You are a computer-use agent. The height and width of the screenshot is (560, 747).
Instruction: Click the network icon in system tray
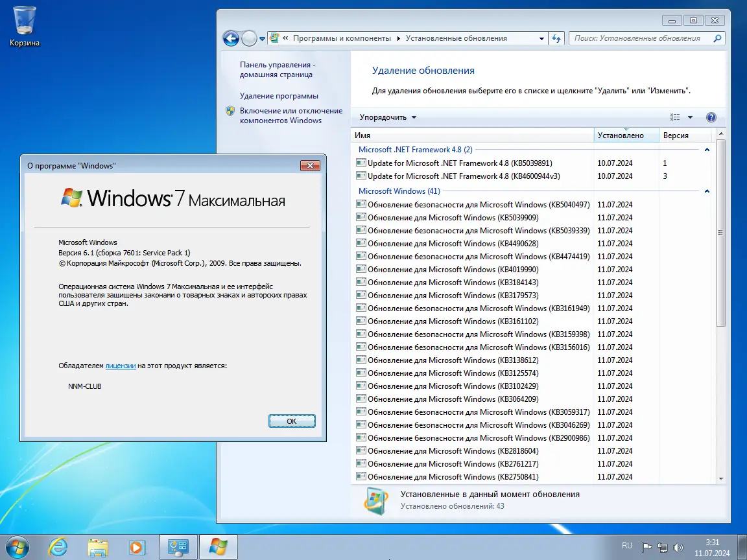[x=662, y=546]
